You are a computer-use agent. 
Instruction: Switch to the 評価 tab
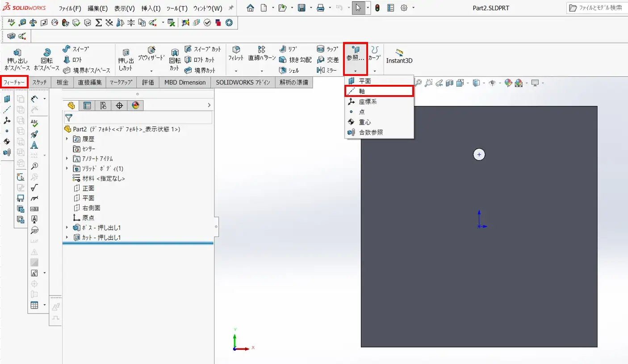pos(148,82)
